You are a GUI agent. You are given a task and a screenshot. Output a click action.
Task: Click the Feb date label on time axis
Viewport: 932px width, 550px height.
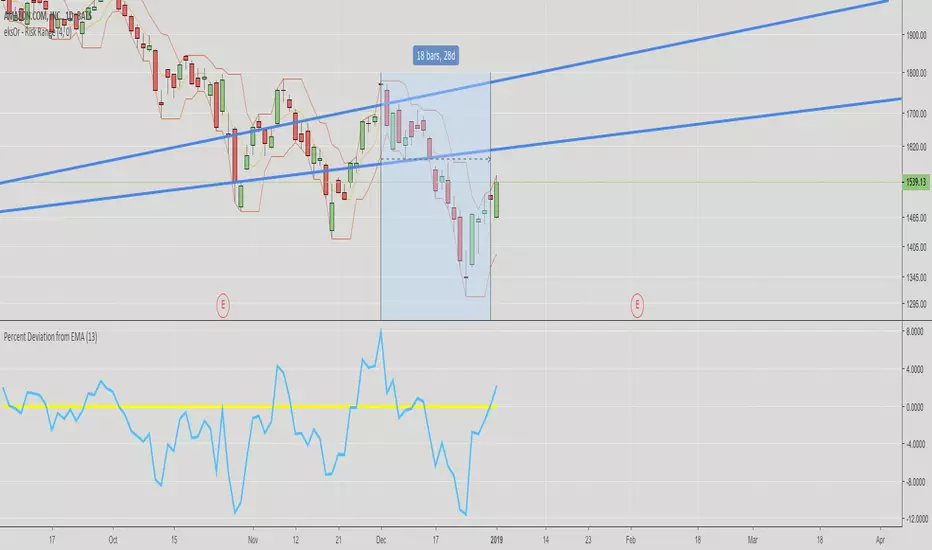click(631, 540)
